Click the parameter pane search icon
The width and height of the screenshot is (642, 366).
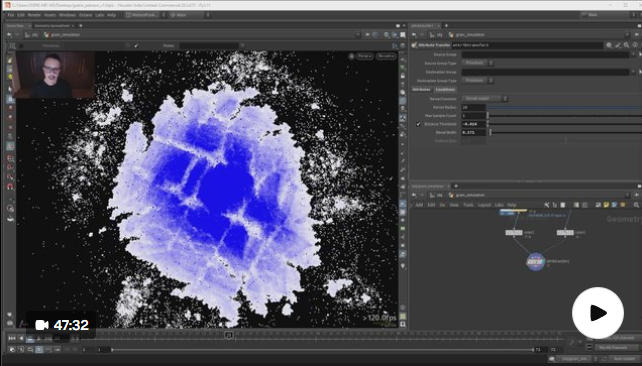click(626, 45)
